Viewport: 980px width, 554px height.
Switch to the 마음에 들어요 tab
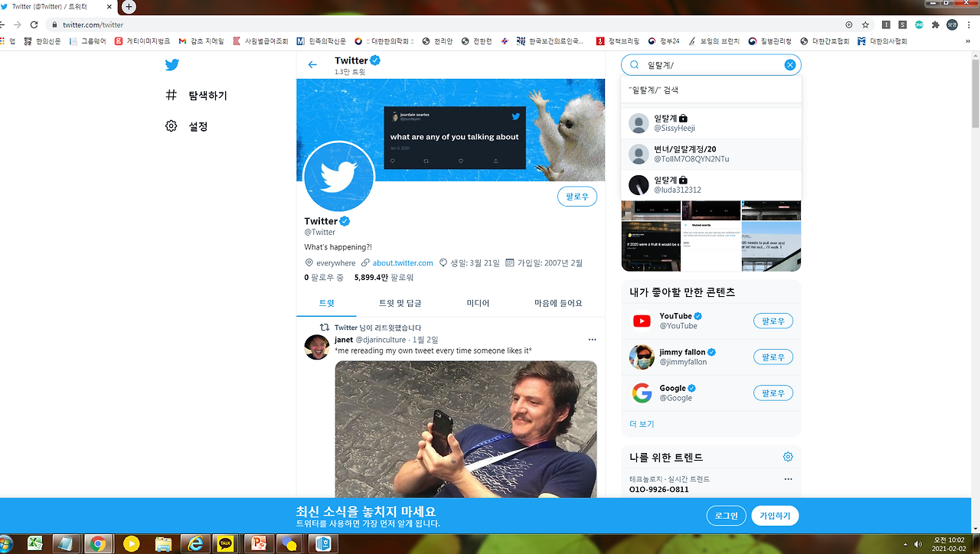point(557,303)
